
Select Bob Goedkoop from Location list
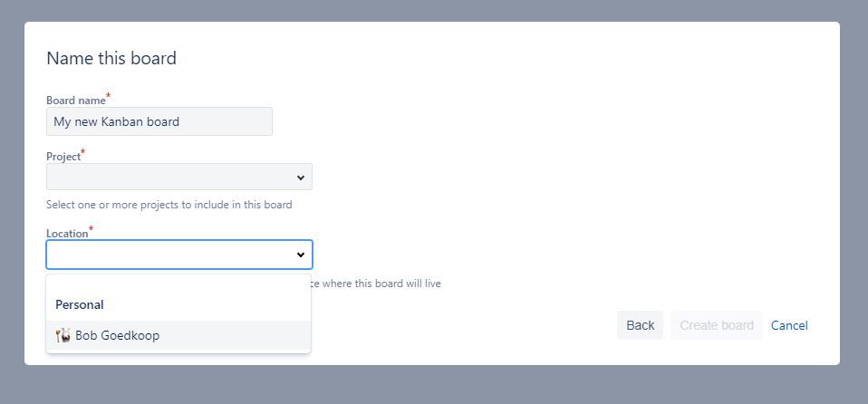point(178,335)
